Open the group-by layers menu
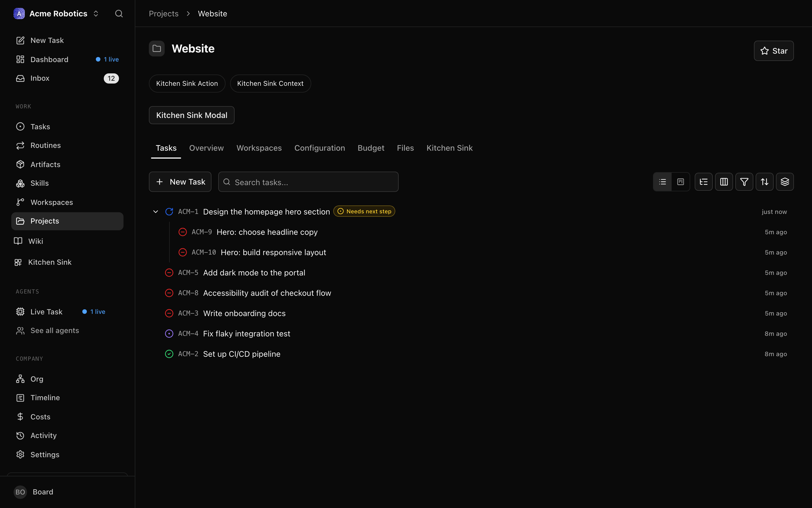The width and height of the screenshot is (812, 508). (x=785, y=182)
